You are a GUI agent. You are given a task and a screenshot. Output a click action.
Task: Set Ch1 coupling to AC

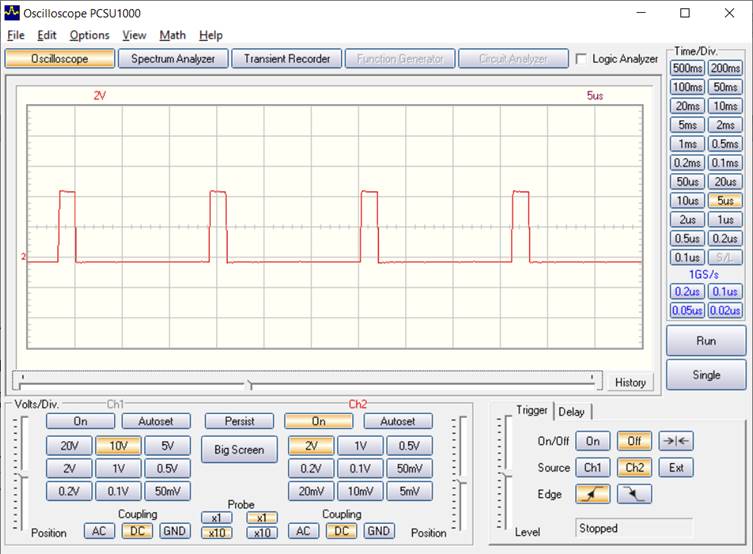coord(98,531)
